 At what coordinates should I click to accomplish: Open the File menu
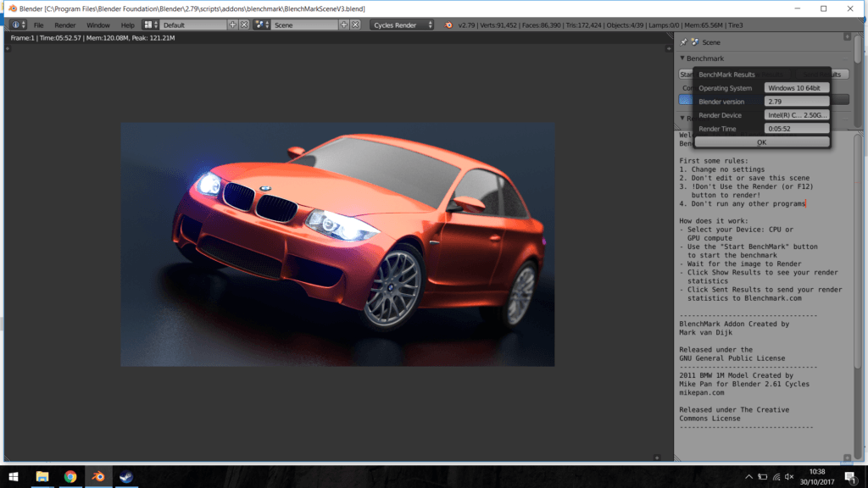pos(38,25)
